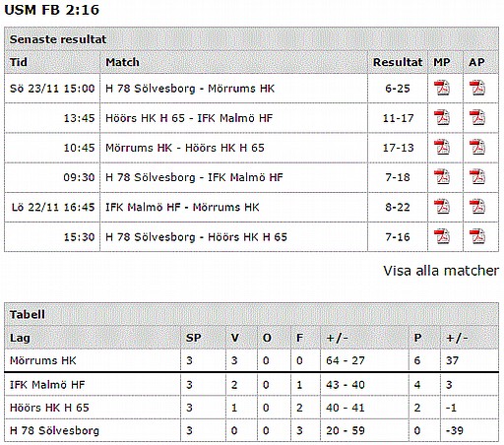This screenshot has height=445, width=504.
Task: Click the Visa alla matcher link
Action: coord(441,271)
